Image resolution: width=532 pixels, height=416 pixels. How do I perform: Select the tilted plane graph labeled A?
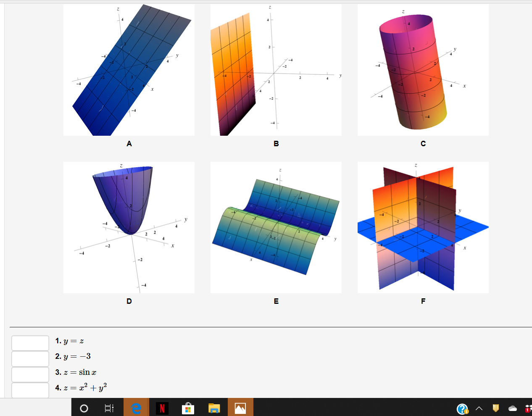pos(129,69)
